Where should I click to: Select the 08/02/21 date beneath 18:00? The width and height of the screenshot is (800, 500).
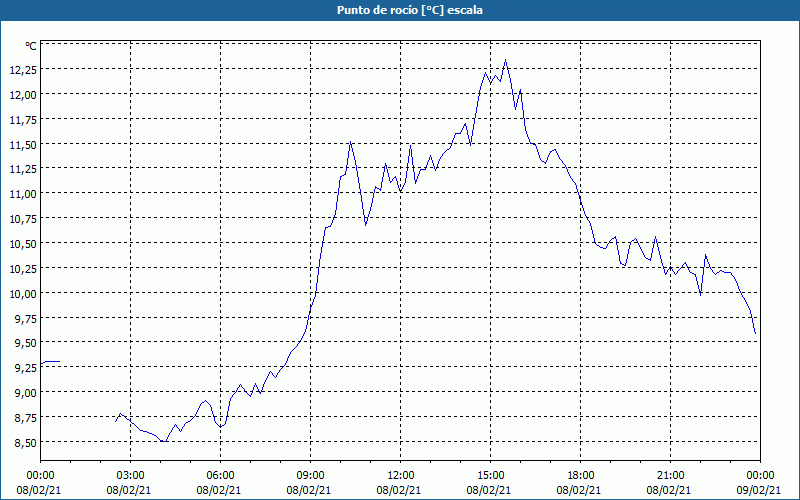581,490
